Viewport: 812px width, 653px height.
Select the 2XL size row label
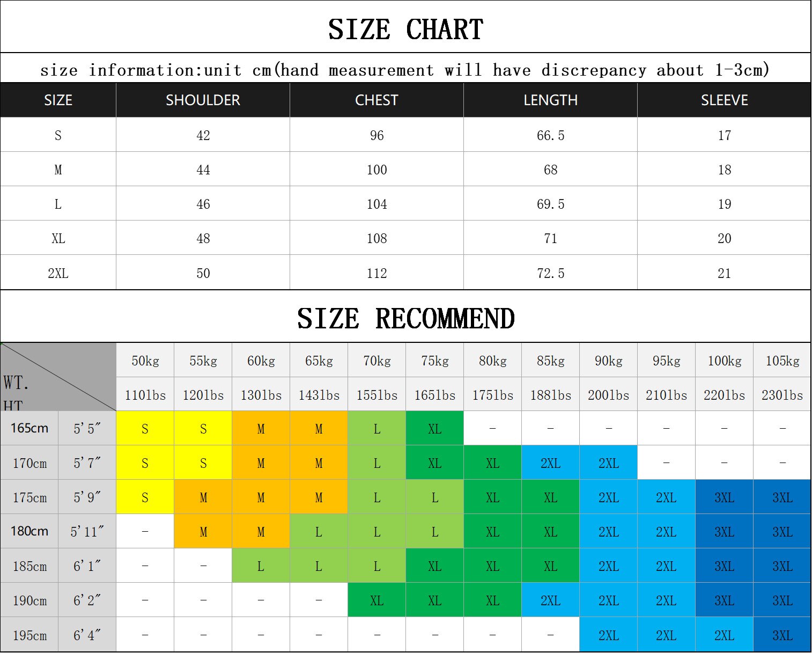click(58, 273)
